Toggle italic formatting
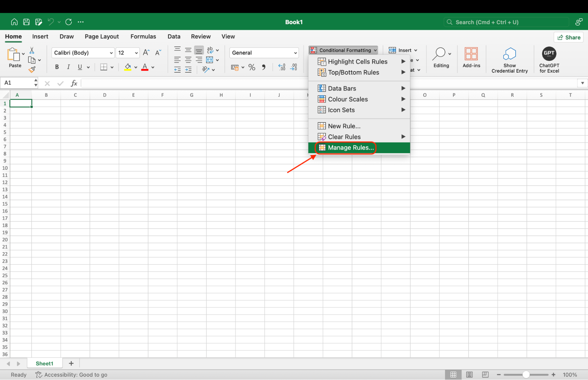The width and height of the screenshot is (588, 380). (x=68, y=67)
